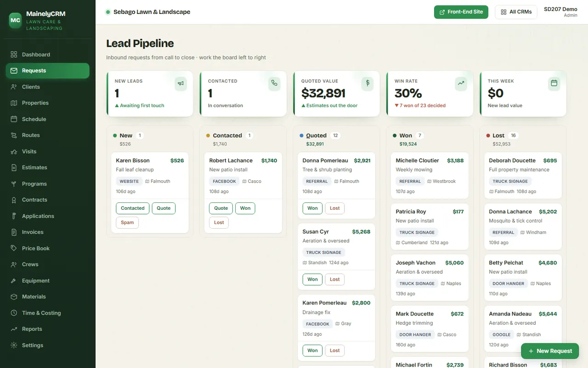Click the All CRMs button

tap(516, 12)
